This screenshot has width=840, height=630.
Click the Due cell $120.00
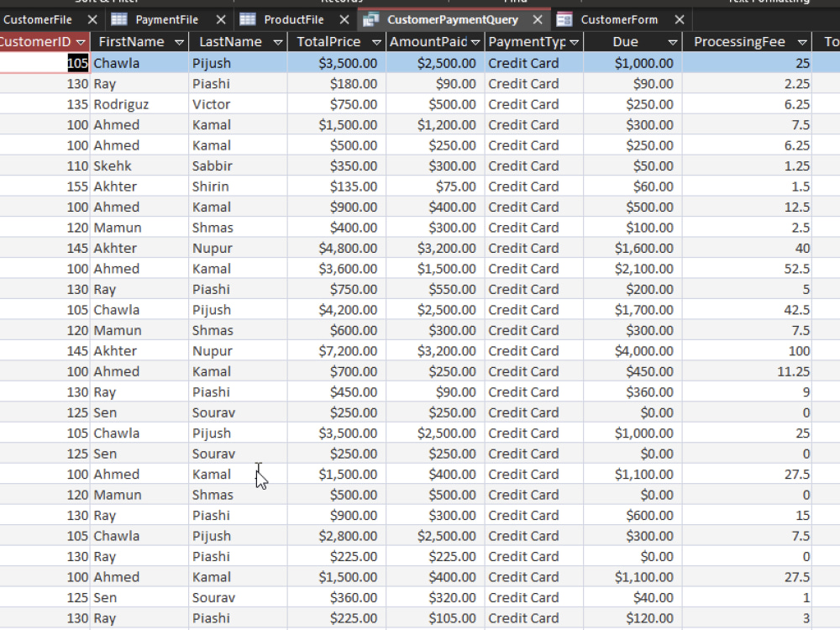[x=633, y=618]
